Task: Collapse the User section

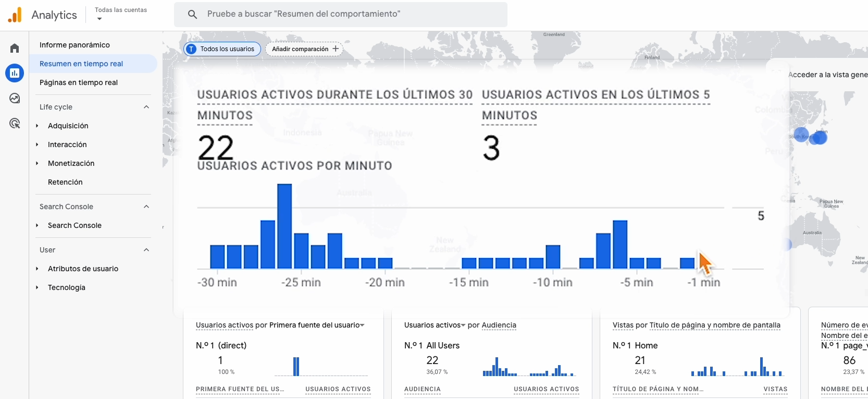Action: [x=146, y=250]
